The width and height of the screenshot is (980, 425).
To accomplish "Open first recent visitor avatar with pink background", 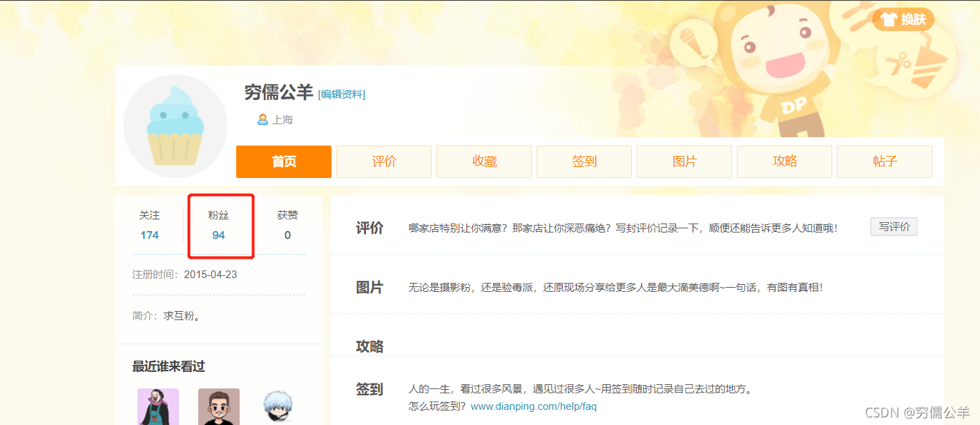I will tap(158, 406).
